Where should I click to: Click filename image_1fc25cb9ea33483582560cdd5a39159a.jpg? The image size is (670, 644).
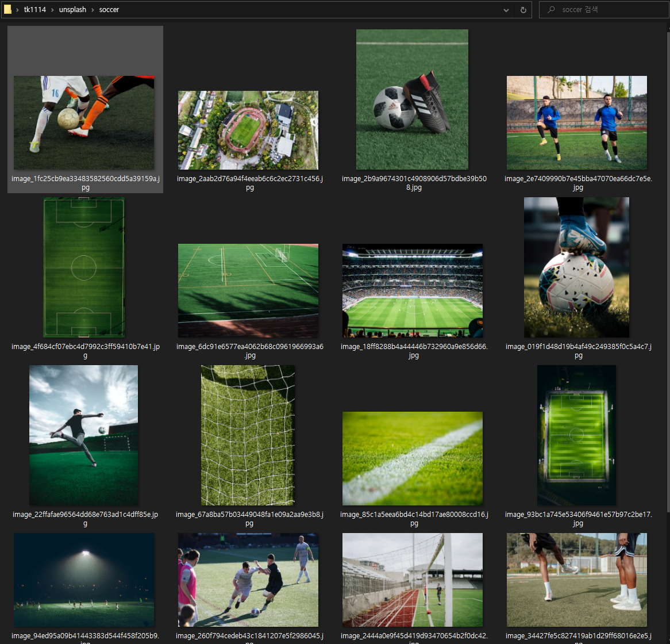(x=86, y=183)
